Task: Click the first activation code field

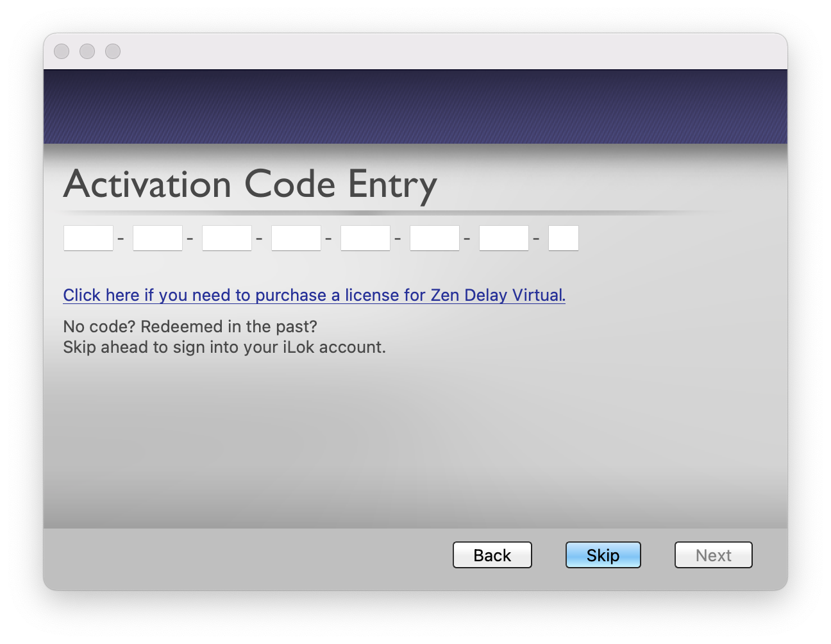Action: [x=88, y=238]
